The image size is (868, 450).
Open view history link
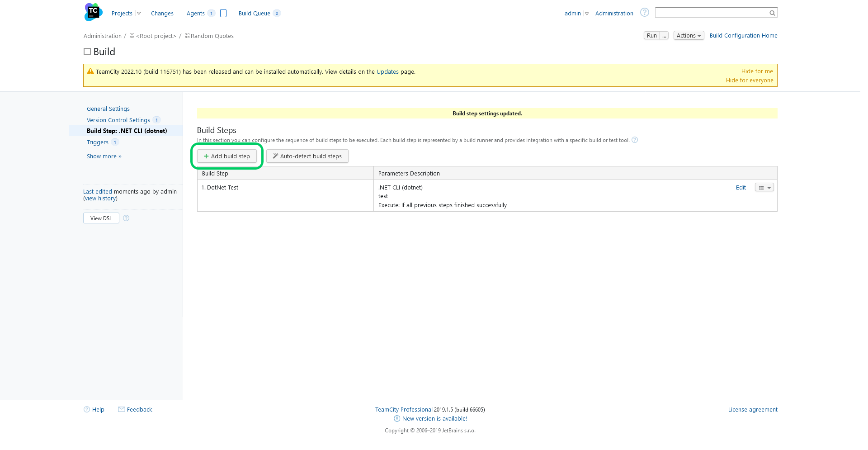tap(100, 199)
